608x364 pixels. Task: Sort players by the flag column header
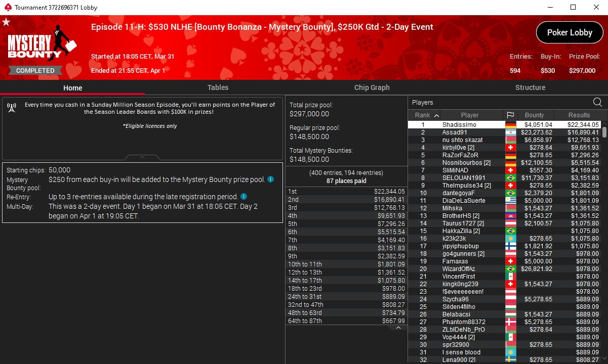510,115
